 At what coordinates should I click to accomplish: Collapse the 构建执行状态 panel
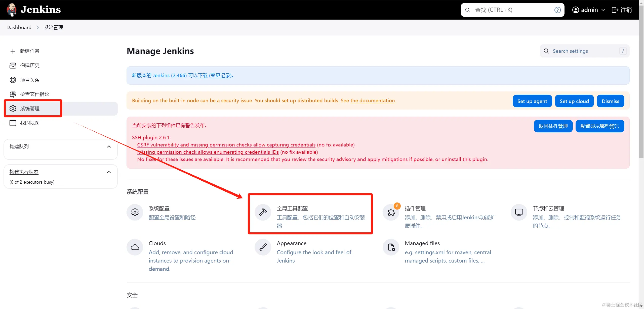[x=109, y=172]
